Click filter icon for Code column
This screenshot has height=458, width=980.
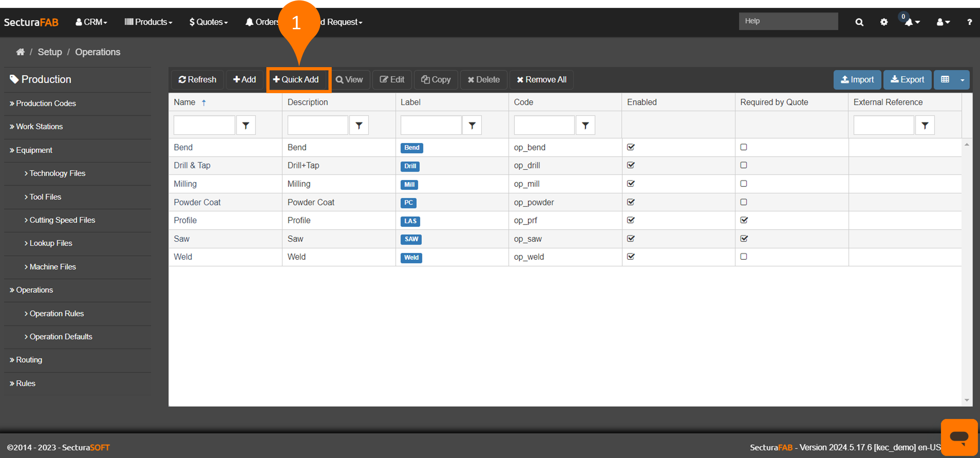(585, 126)
